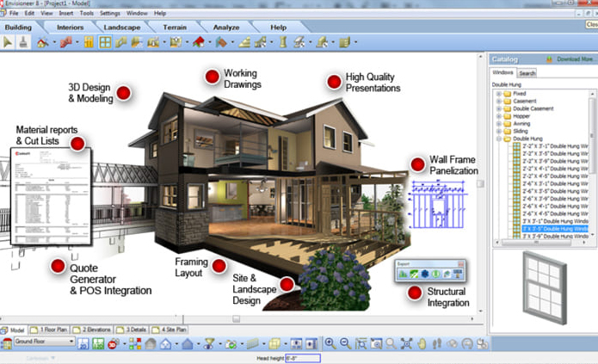Zoom out using the minus magnifier icon
The image size is (598, 364).
click(344, 343)
